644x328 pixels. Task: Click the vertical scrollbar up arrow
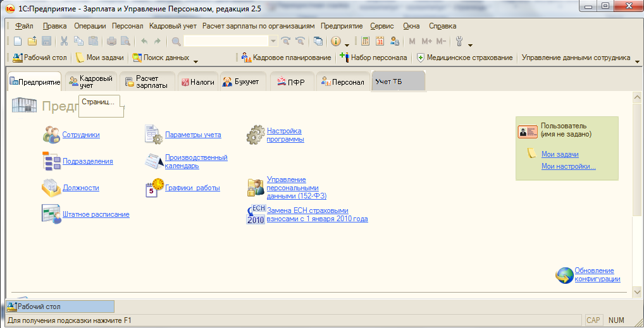(x=637, y=97)
